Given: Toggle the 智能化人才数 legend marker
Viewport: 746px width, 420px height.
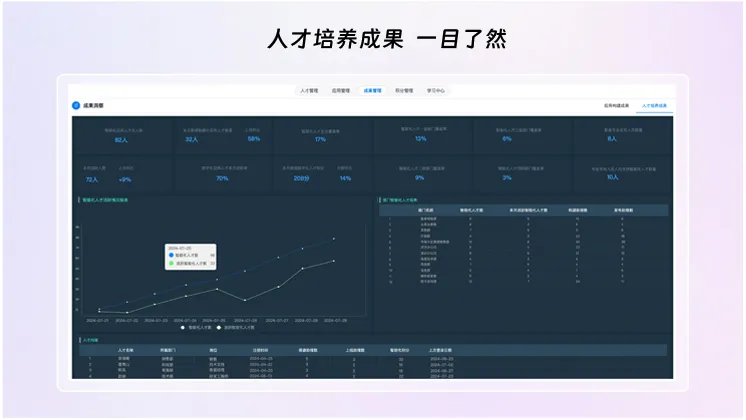Looking at the screenshot, I should click(x=183, y=328).
